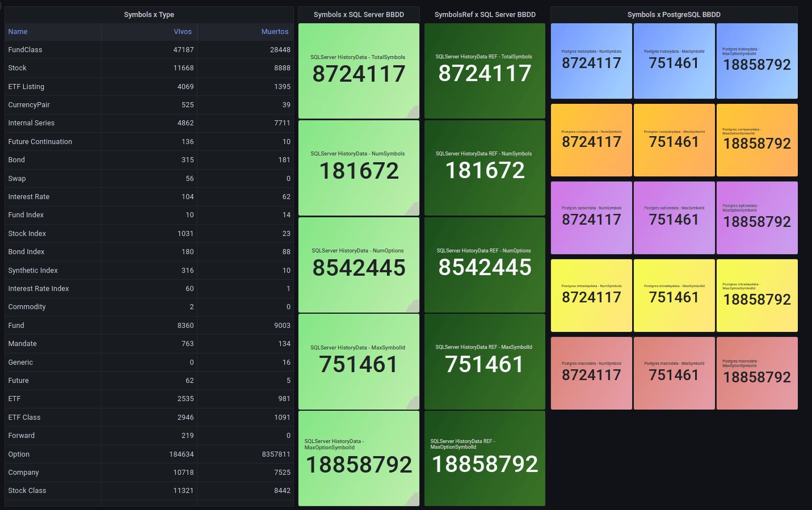Select the Option Vivos value 184634
The image size is (812, 510).
point(182,454)
